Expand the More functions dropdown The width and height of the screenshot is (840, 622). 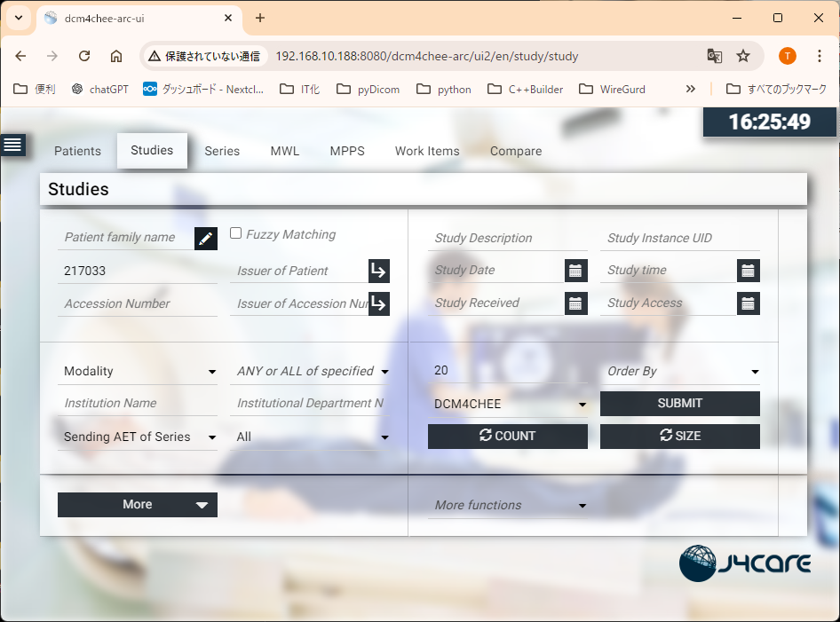(x=508, y=506)
